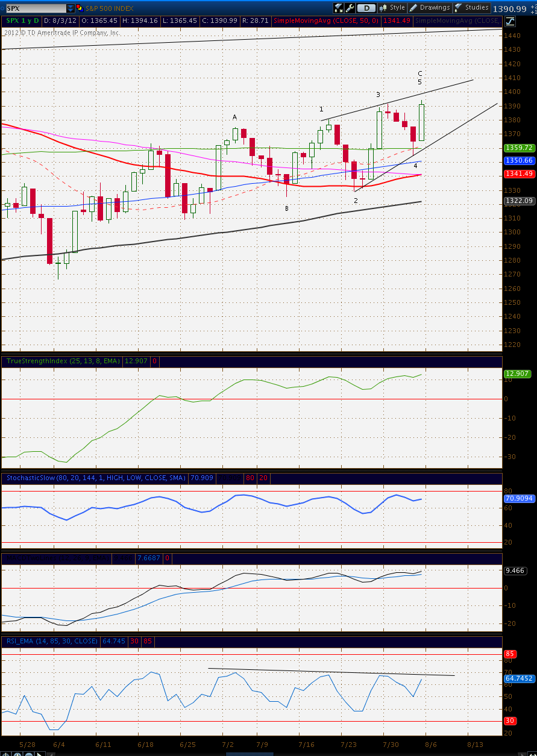Click the flask quick study icon
The image size is (537, 756).
point(339,8)
